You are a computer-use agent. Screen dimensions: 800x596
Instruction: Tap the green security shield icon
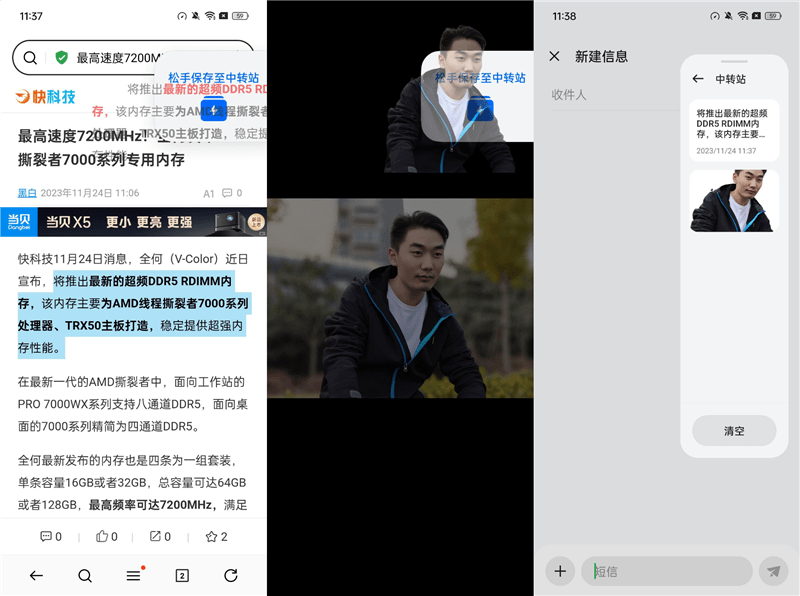[x=62, y=58]
